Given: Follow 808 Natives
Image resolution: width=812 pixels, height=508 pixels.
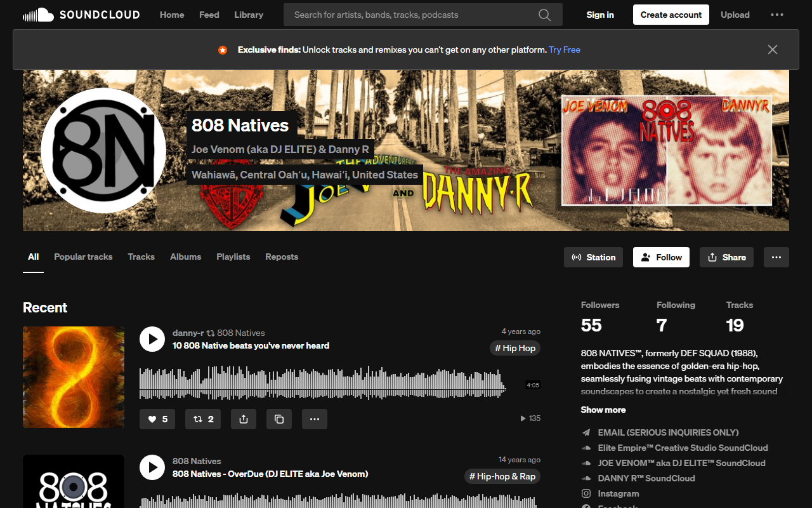Looking at the screenshot, I should tap(661, 257).
